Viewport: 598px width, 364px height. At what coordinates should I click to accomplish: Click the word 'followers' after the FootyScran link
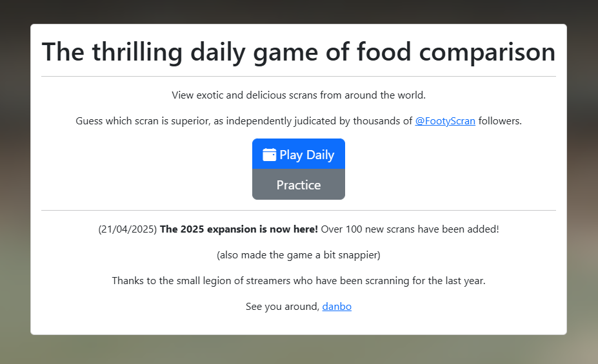[500, 121]
